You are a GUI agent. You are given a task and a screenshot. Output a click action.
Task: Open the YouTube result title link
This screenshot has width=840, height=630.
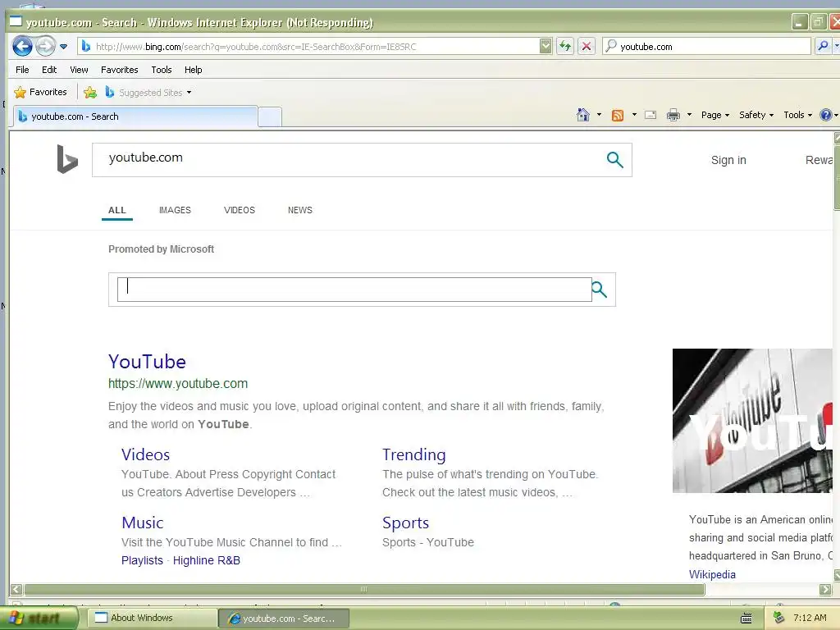(x=148, y=362)
